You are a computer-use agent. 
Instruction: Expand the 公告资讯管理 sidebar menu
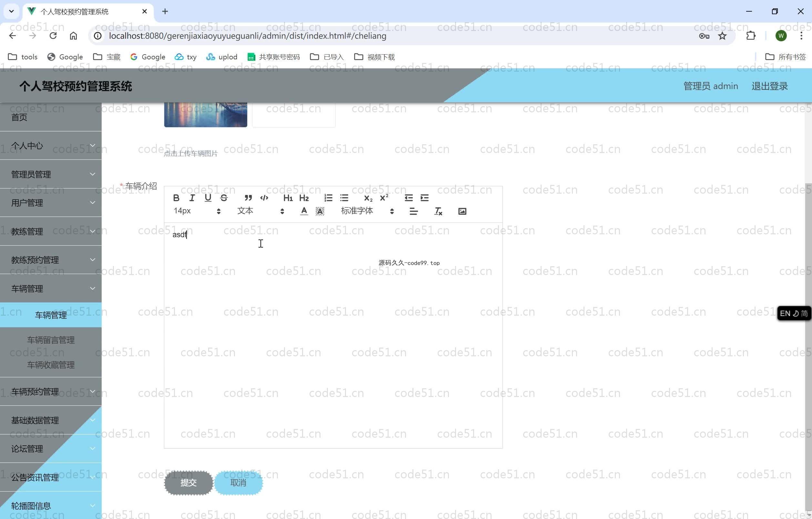click(51, 477)
